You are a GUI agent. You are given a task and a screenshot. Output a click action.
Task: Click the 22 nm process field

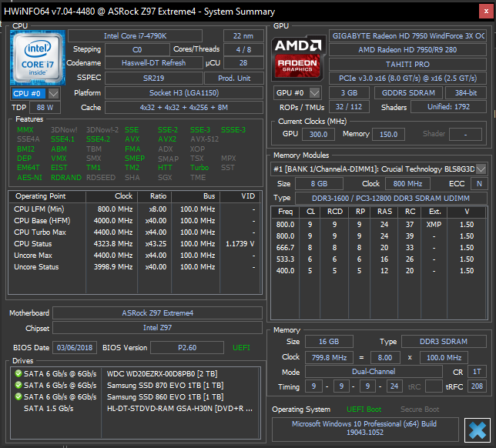[243, 36]
